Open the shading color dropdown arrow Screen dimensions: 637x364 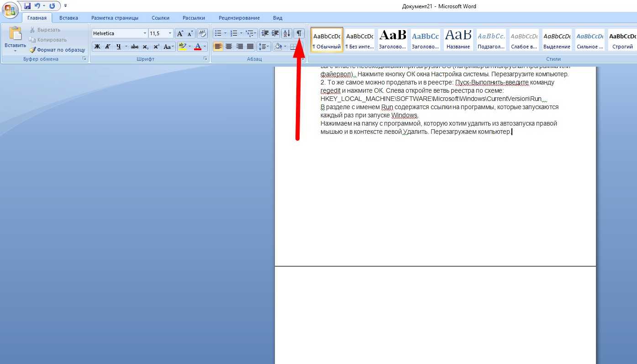pyautogui.click(x=285, y=47)
